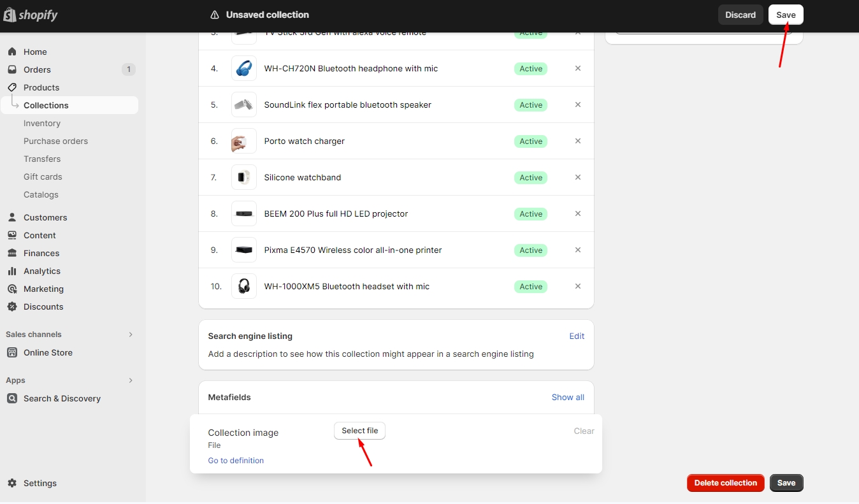Click the Save button in the top bar
The width and height of the screenshot is (859, 504).
(786, 15)
